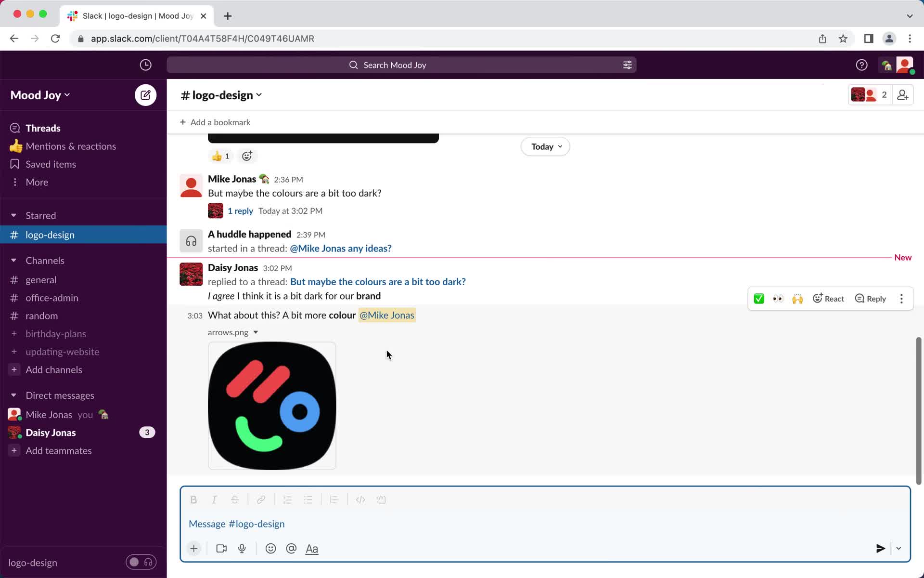This screenshot has height=578, width=924.
Task: Toggle inline code formatting
Action: [360, 499]
